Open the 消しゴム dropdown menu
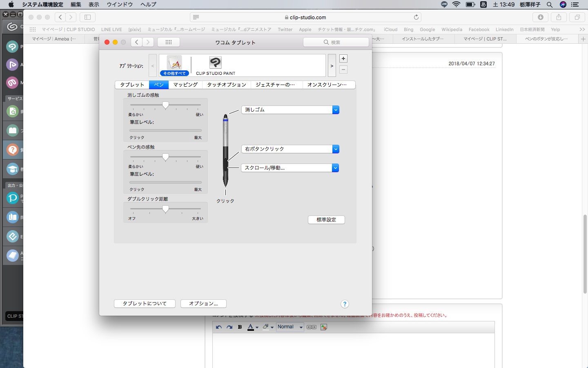 [x=290, y=110]
